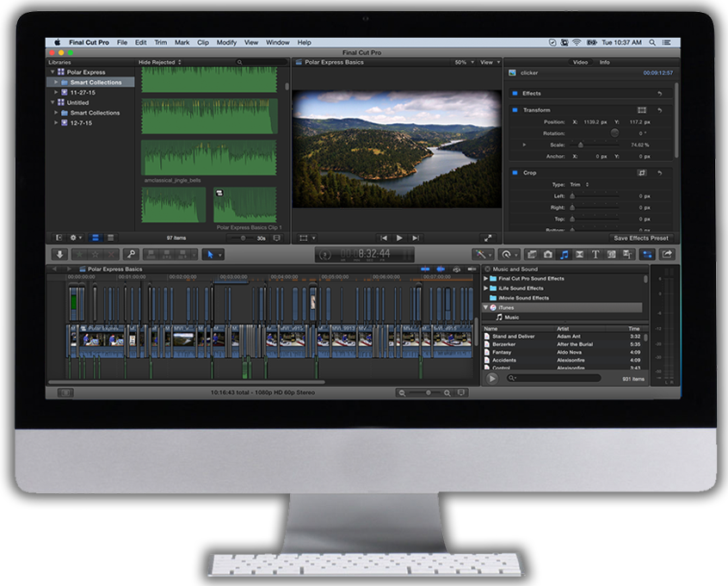Switch browser to filmstrip view
Image resolution: width=728 pixels, height=586 pixels.
pos(96,237)
